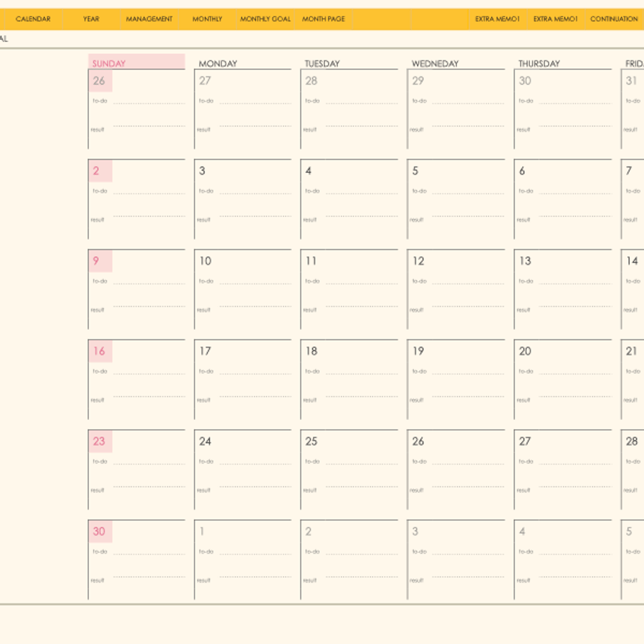Open the day 16 highlighted date
The width and height of the screenshot is (644, 644).
pos(100,351)
